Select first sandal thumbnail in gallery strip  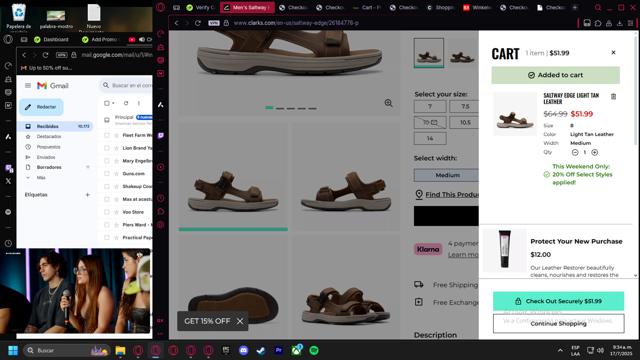(429, 53)
